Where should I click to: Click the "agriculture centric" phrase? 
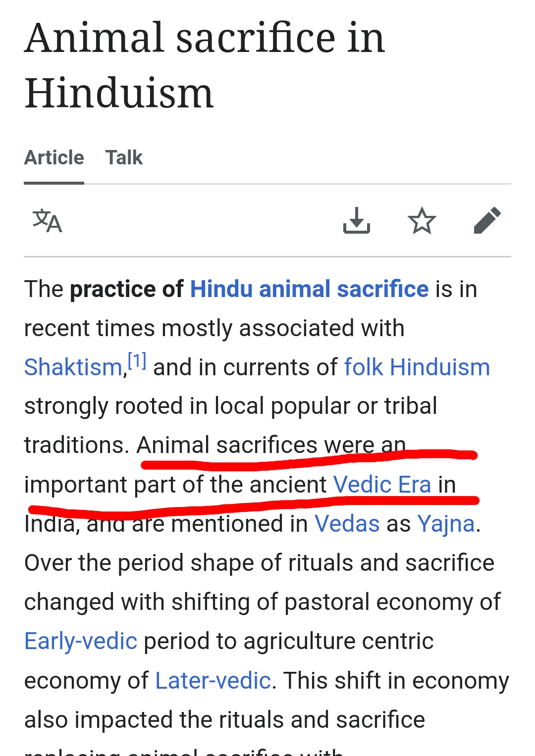[x=338, y=642]
